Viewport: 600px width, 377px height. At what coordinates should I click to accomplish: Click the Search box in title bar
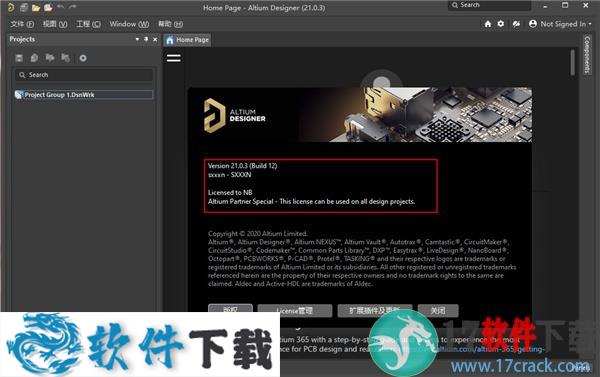[489, 5]
